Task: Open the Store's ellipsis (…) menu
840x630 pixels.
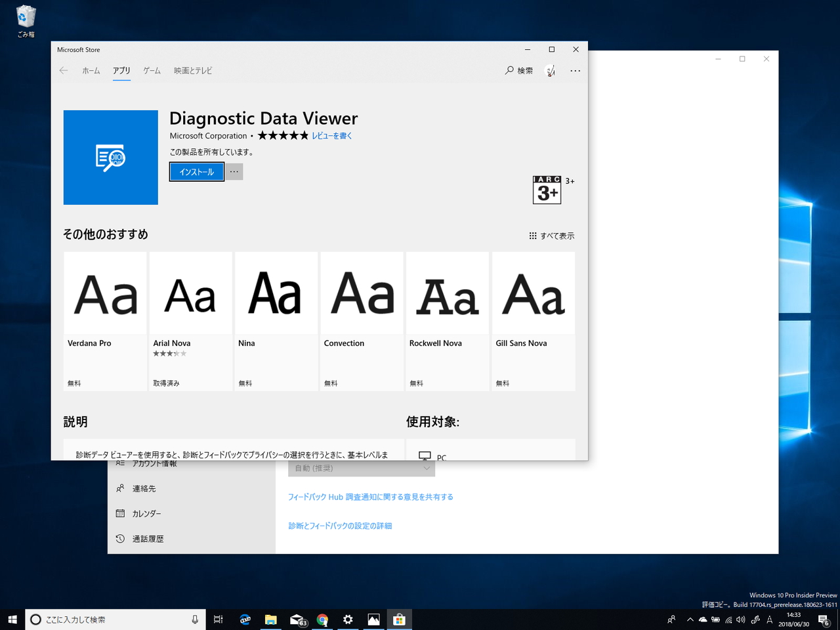Action: (575, 70)
